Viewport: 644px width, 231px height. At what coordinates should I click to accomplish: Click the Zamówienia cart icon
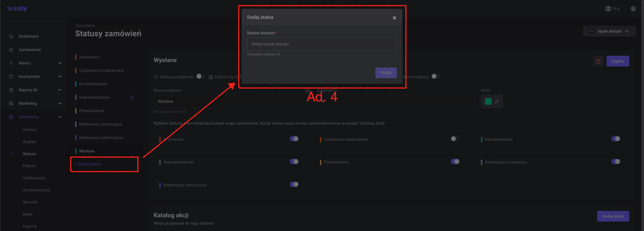coord(11,50)
